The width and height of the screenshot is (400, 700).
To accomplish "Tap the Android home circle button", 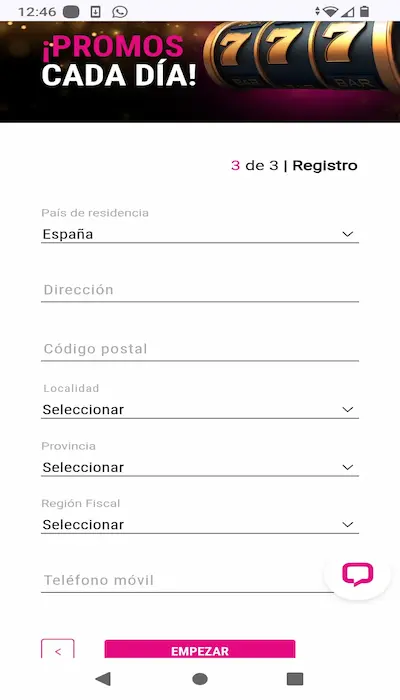I will (x=200, y=679).
